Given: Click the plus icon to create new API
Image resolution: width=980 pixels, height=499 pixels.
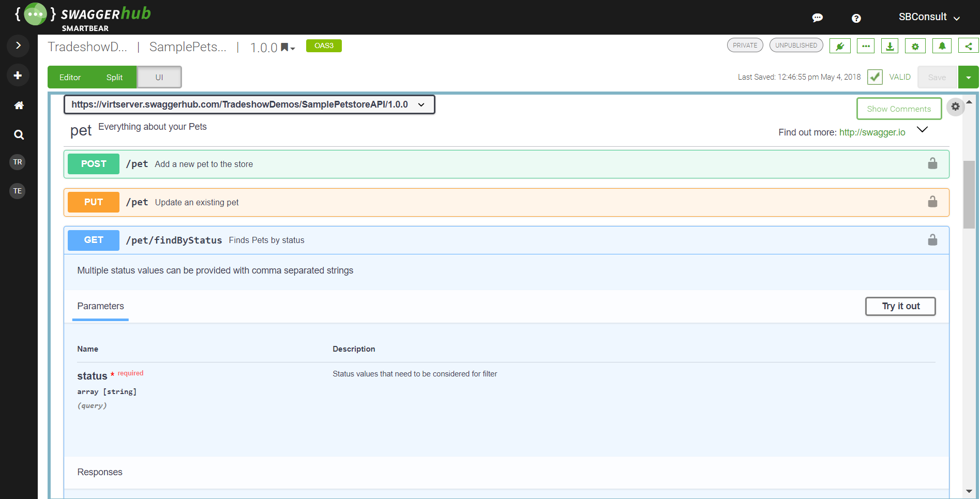Looking at the screenshot, I should [x=18, y=75].
